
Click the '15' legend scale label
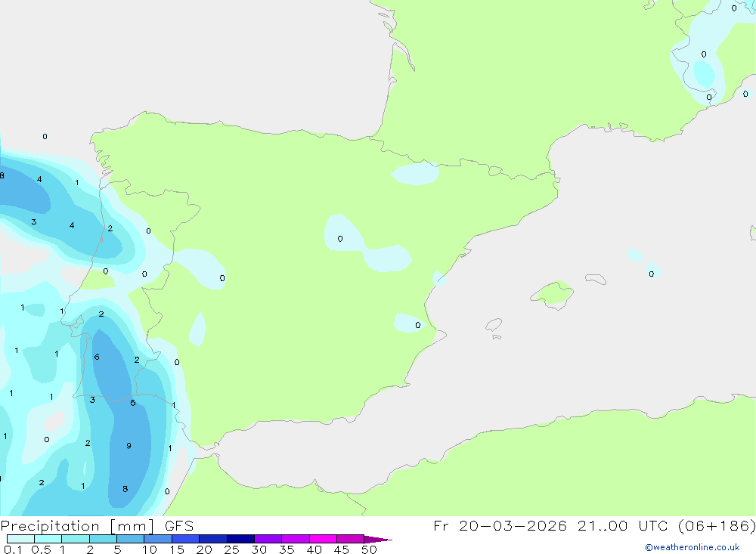pos(177,549)
